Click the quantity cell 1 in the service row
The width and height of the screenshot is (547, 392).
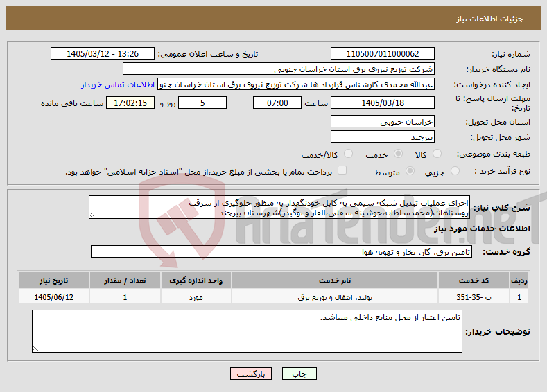[x=125, y=297]
